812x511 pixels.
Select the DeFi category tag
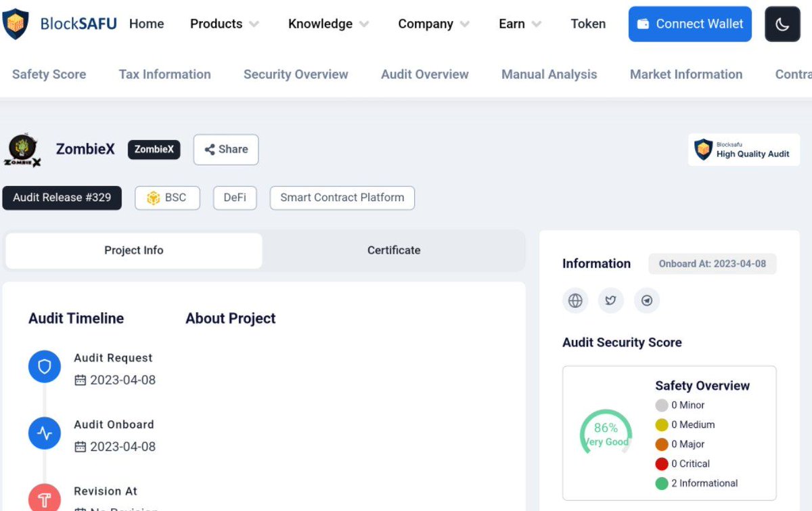(x=235, y=198)
